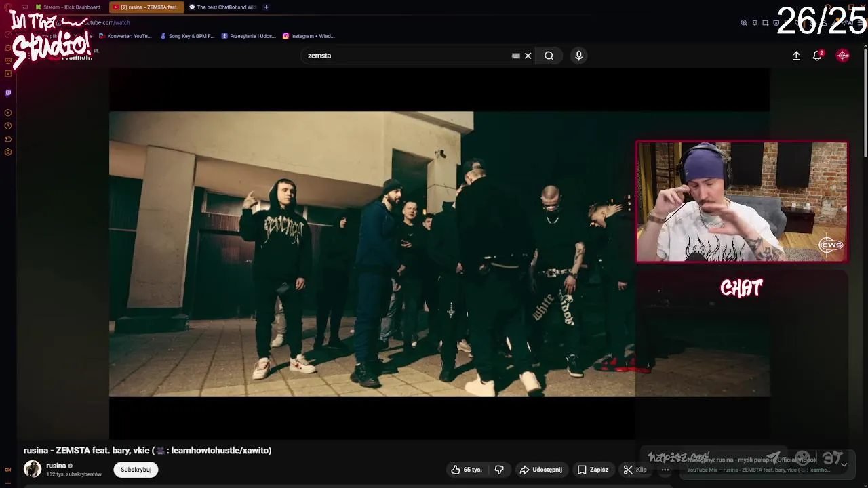This screenshot has height=488, width=868.
Task: Dislike the video
Action: (x=499, y=470)
